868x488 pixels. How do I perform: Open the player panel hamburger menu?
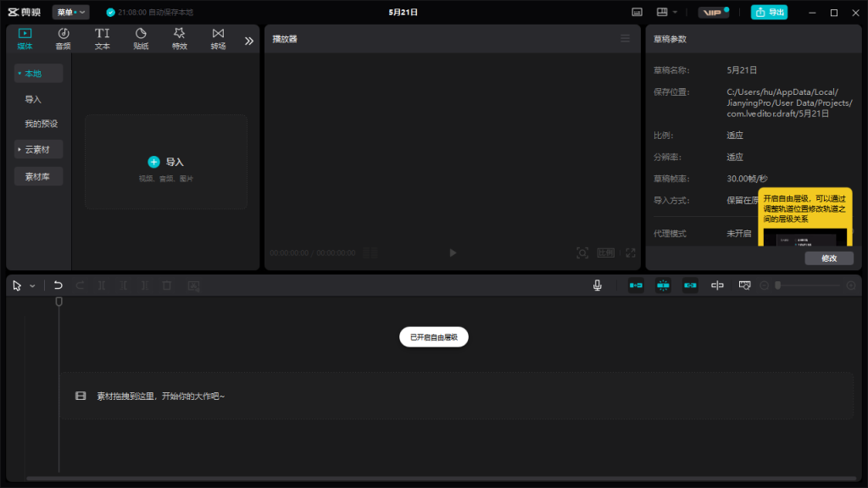[625, 39]
